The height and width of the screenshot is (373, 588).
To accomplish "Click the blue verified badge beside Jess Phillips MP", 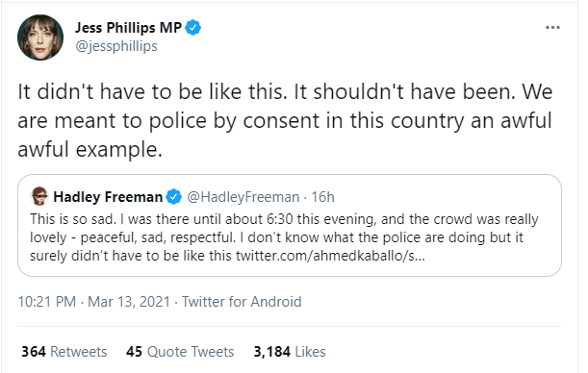I will (x=193, y=28).
